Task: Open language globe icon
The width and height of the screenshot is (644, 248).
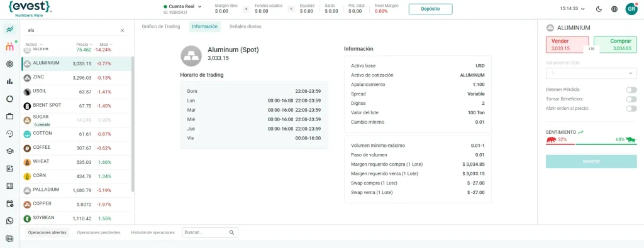Action: [614, 9]
